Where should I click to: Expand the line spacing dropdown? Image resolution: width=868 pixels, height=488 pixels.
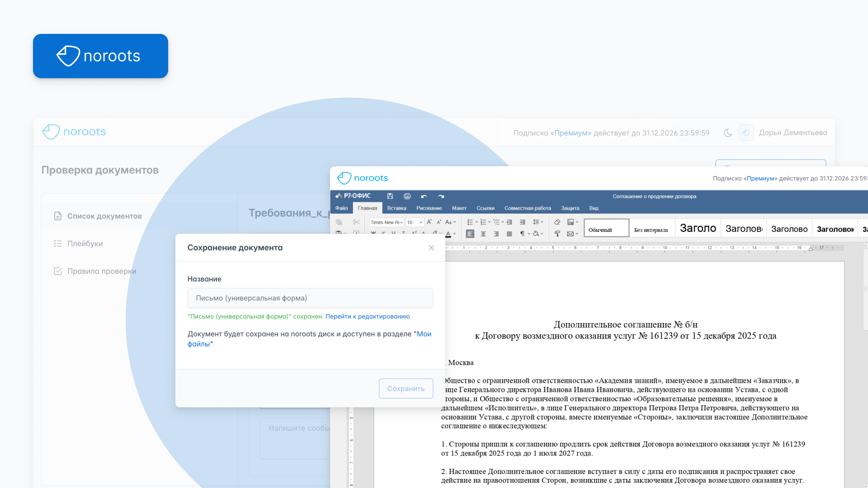tap(538, 222)
